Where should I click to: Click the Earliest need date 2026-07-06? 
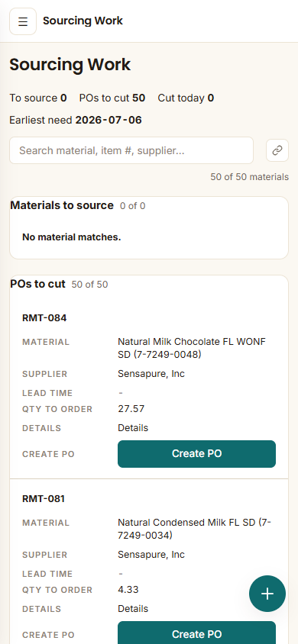pyautogui.click(x=109, y=121)
